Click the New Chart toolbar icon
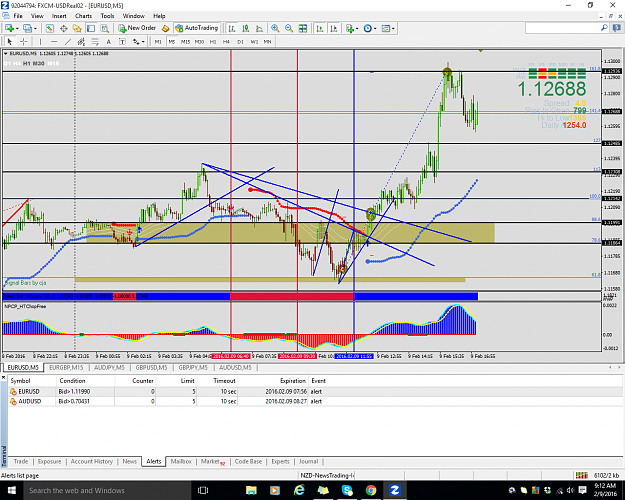625x500 pixels. pyautogui.click(x=9, y=28)
